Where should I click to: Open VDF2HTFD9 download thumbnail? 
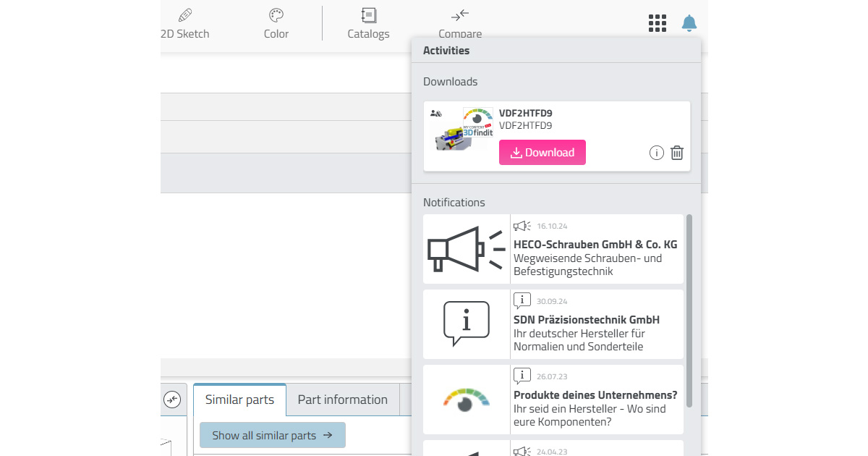pos(461,129)
